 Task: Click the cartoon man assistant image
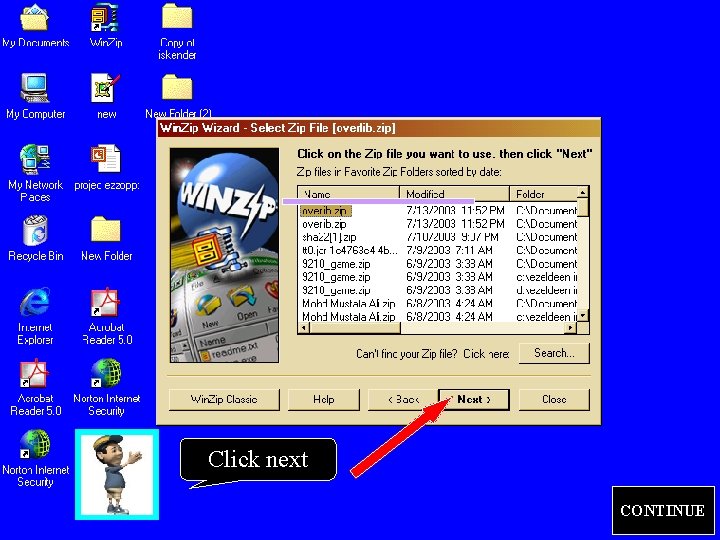[x=117, y=474]
